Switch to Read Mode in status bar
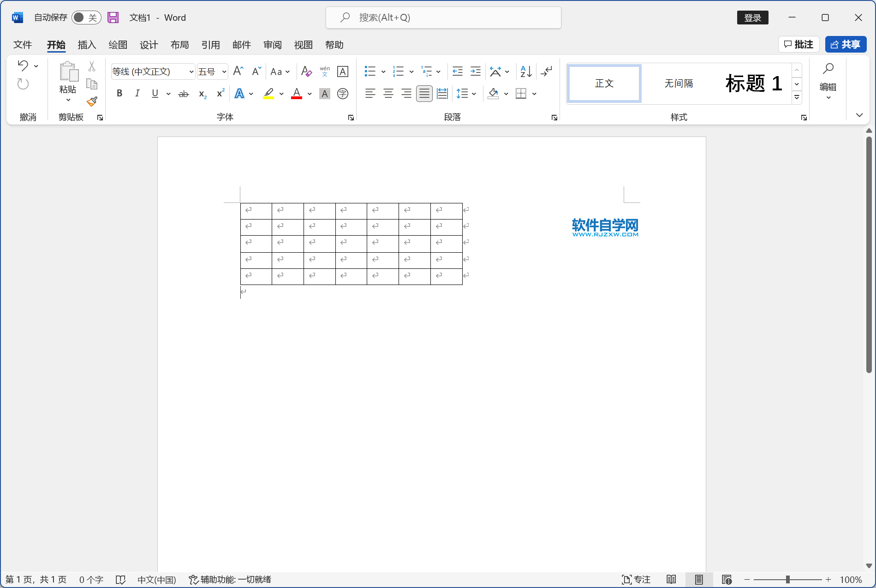The height and width of the screenshot is (588, 876). pyautogui.click(x=671, y=579)
